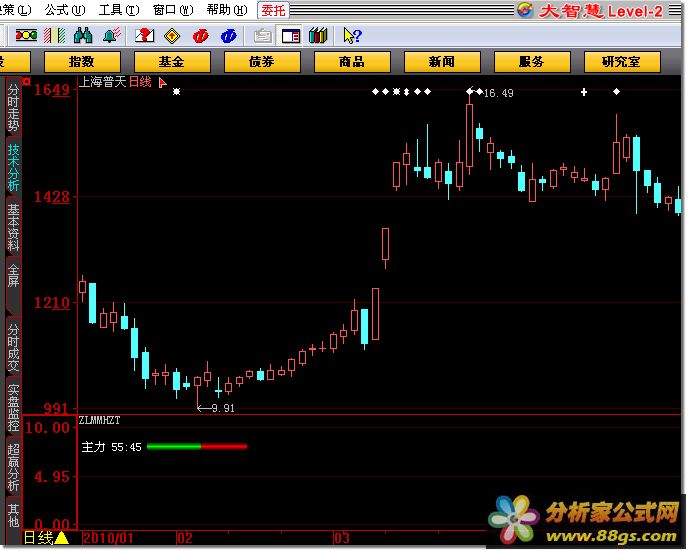Click the three-line menu icon at the title bar end
688x551 pixels.
[675, 10]
